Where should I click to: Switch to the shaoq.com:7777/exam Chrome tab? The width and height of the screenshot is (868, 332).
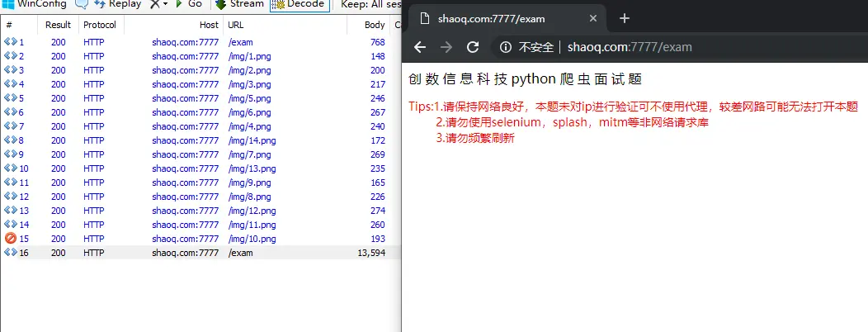click(x=490, y=18)
